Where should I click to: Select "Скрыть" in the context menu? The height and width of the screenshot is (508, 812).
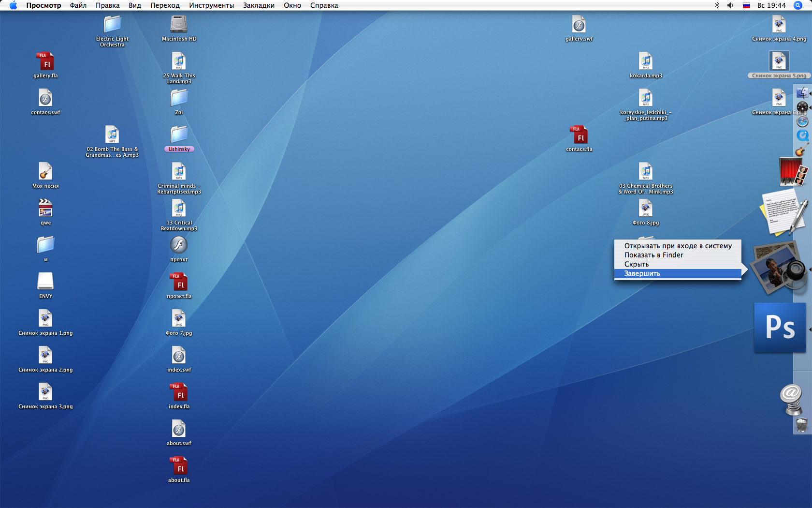[678, 264]
